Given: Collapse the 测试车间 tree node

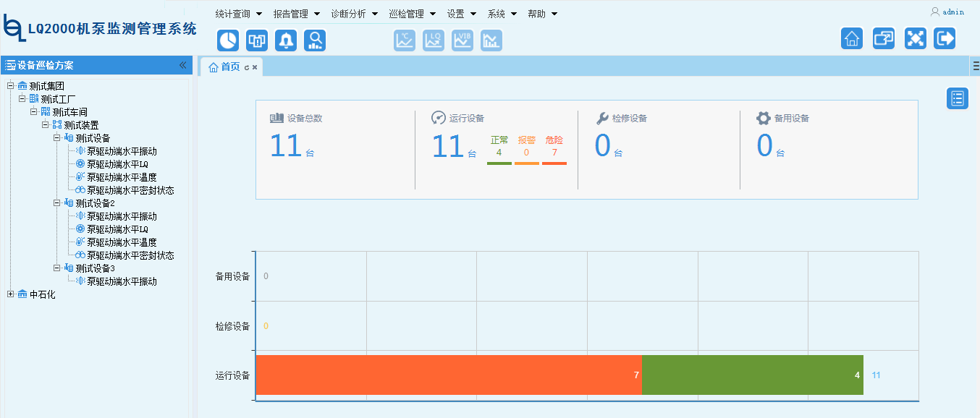Looking at the screenshot, I should tap(33, 112).
